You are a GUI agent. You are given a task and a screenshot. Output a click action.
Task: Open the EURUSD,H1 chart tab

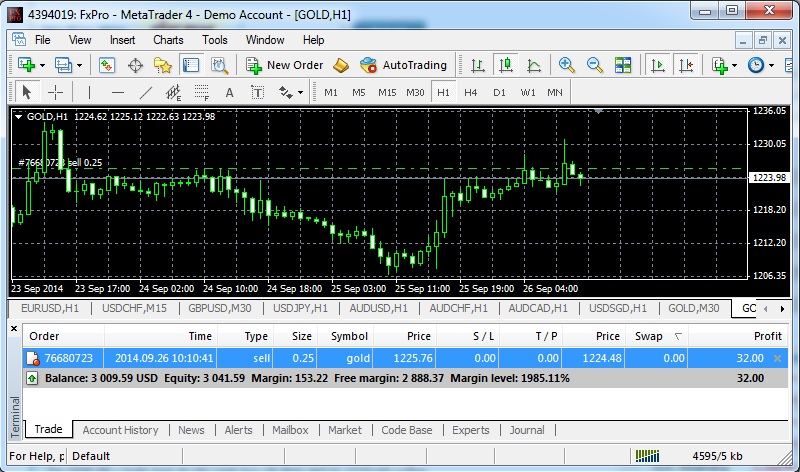point(50,309)
